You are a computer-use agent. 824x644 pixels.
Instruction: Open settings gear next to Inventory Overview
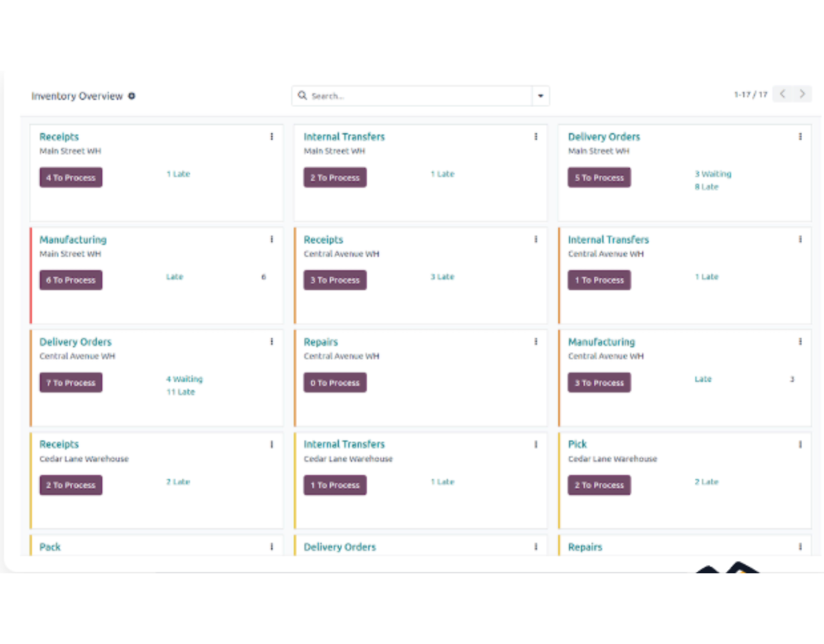[132, 96]
